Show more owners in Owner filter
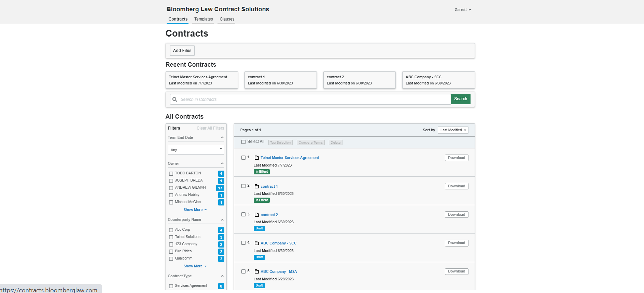Screen dimensions: 644x293 [x=195, y=210]
